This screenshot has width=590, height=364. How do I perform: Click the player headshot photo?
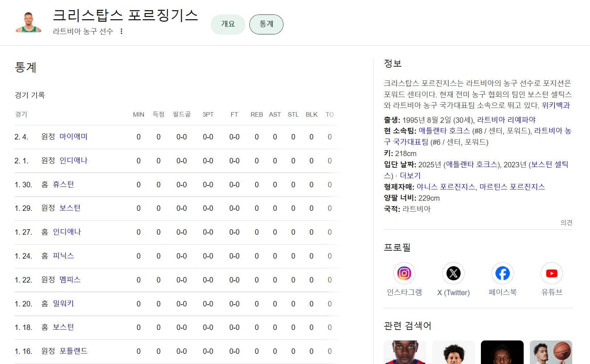tap(28, 22)
